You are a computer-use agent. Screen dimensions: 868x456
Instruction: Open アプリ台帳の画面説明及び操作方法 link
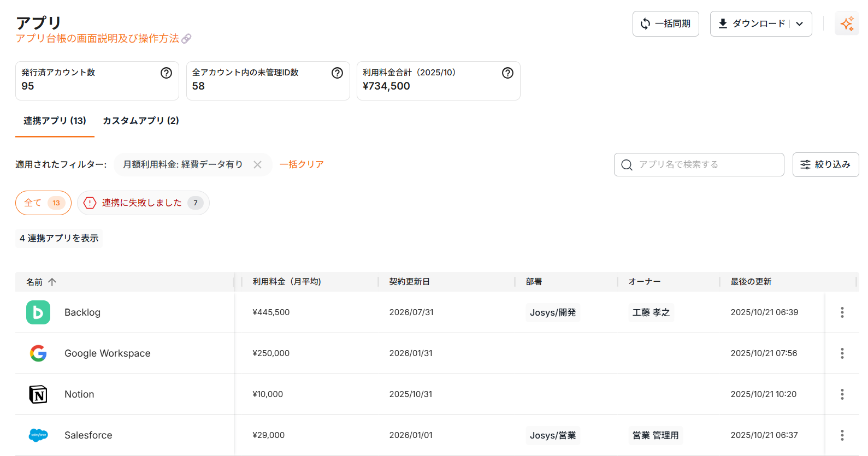point(97,38)
